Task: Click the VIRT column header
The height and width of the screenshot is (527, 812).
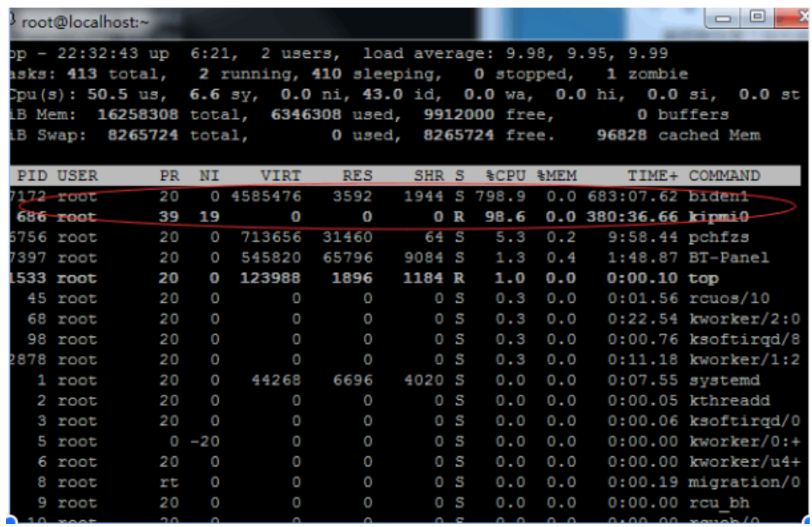Action: 281,176
